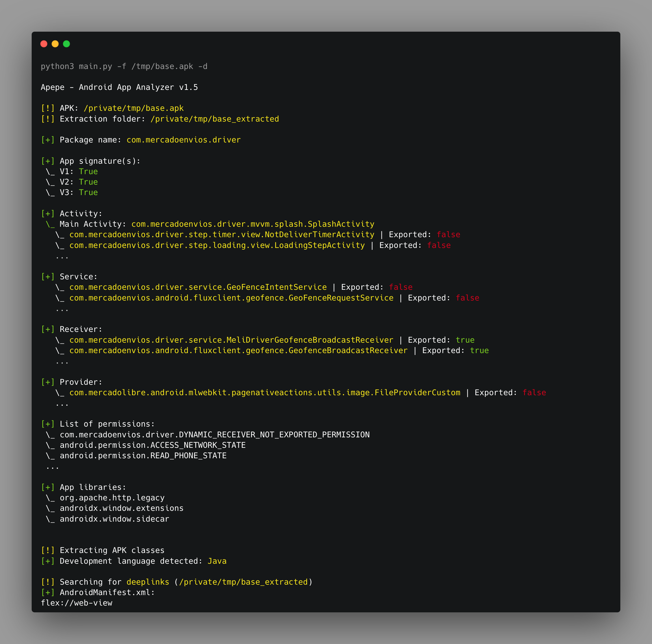Screen dimensions: 652x644
Task: Click the SplashActivity main activity name
Action: pos(253,224)
